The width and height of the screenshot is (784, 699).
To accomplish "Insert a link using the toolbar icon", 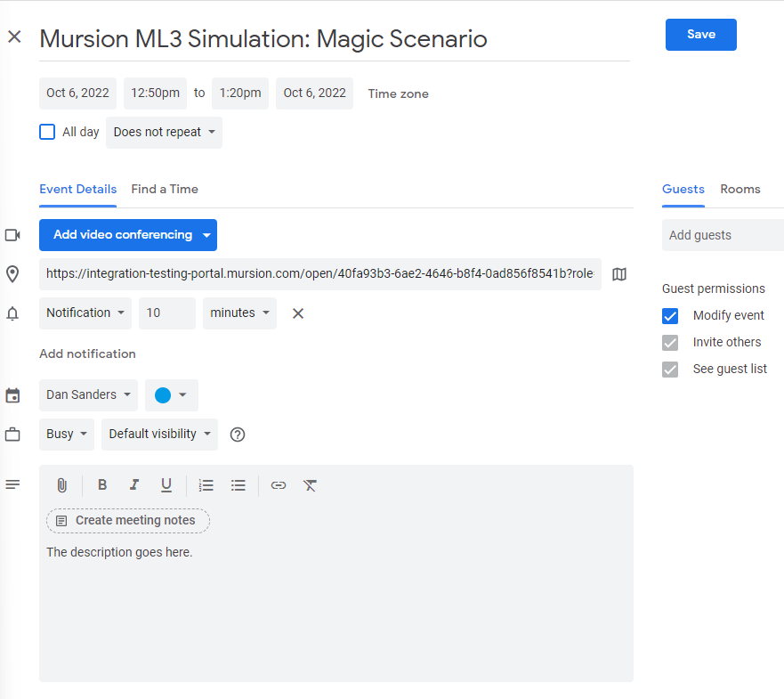I will pyautogui.click(x=278, y=485).
